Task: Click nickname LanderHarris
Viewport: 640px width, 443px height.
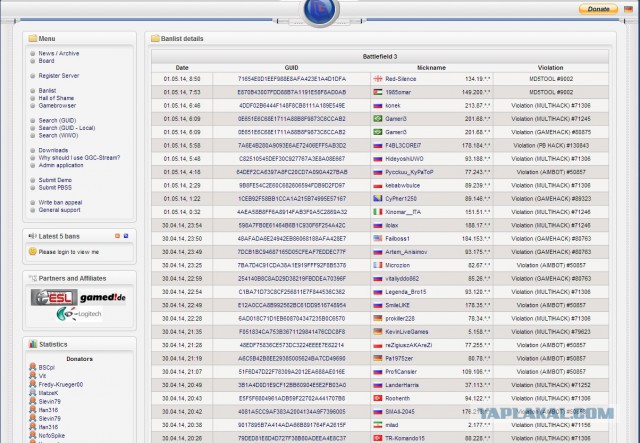Action: (402, 385)
